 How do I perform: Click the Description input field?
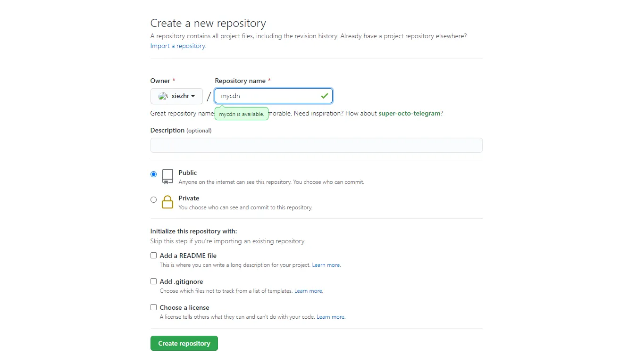click(x=316, y=145)
